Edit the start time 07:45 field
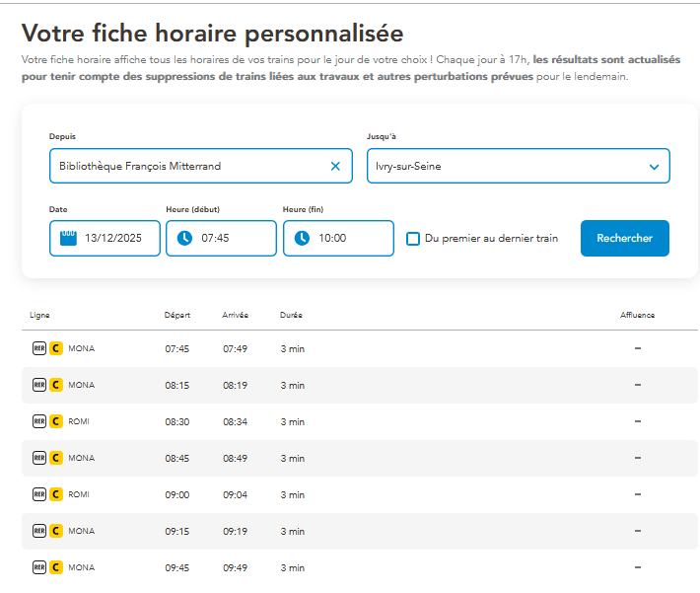Screen dimensions: 700x593 point(222,238)
